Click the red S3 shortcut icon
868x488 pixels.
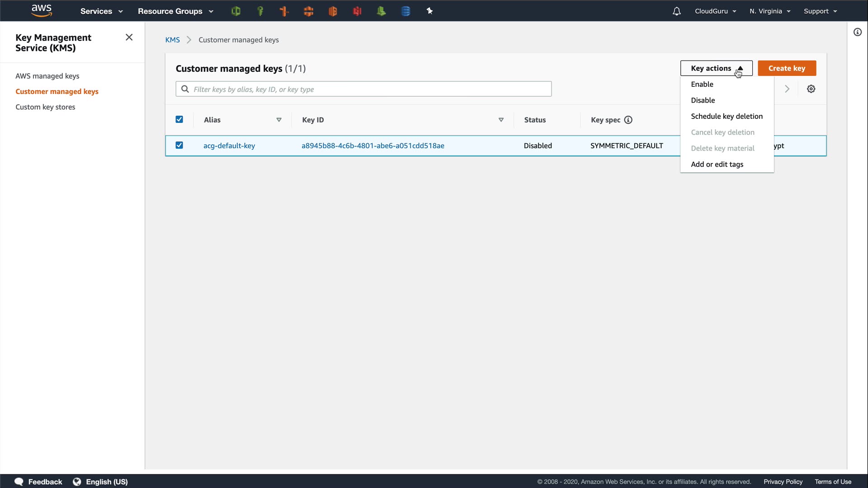(x=357, y=11)
